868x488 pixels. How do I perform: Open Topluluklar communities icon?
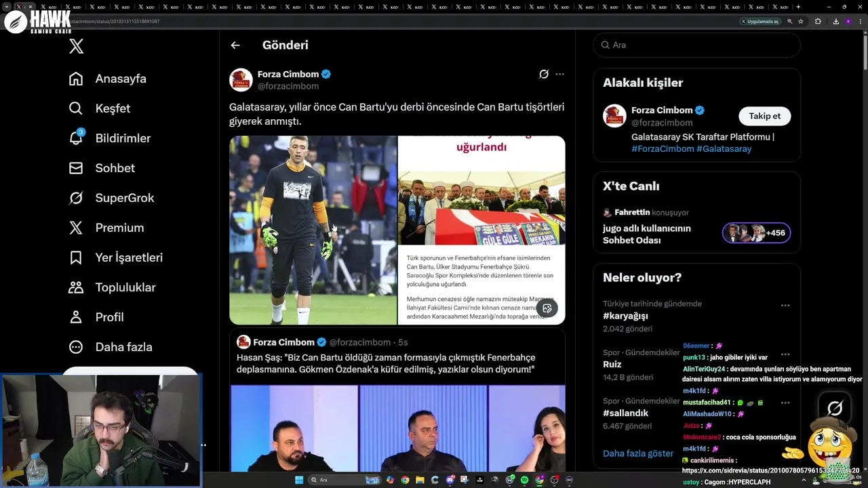coord(76,287)
